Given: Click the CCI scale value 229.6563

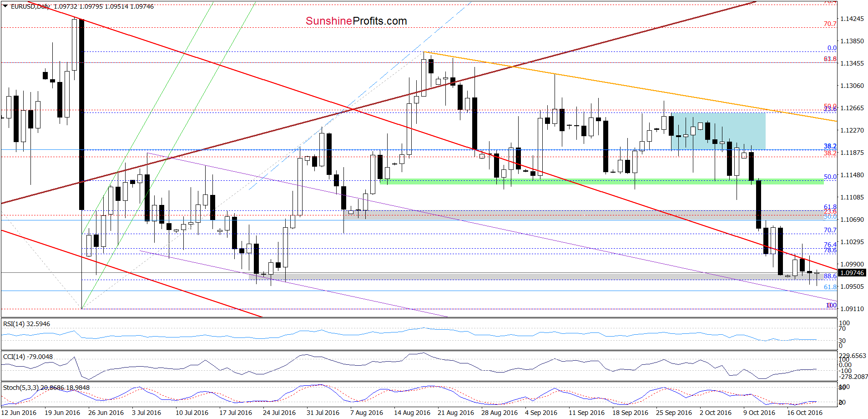Looking at the screenshot, I should (x=853, y=356).
